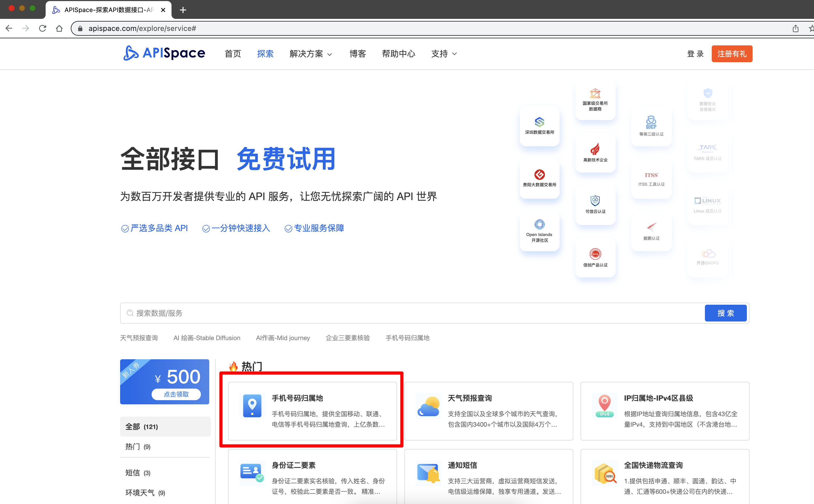Click 高新技术企业 badge
The height and width of the screenshot is (504, 814).
(x=595, y=153)
